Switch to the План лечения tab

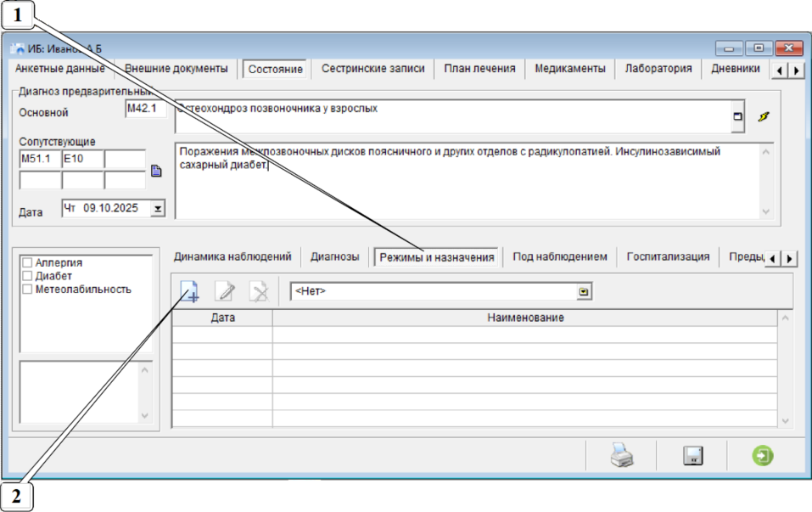(479, 69)
